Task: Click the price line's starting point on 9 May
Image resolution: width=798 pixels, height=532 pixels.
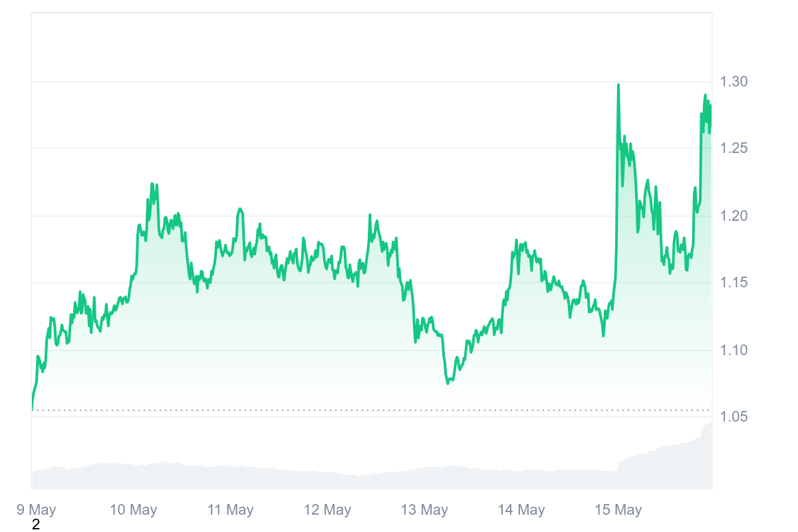Action: [x=32, y=409]
